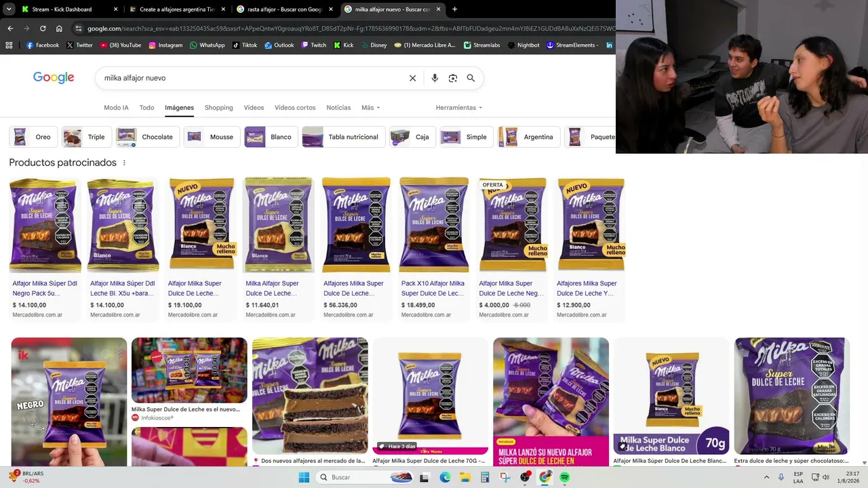868x488 pixels.
Task: Open options for Productos patrocinados
Action: coord(124,163)
